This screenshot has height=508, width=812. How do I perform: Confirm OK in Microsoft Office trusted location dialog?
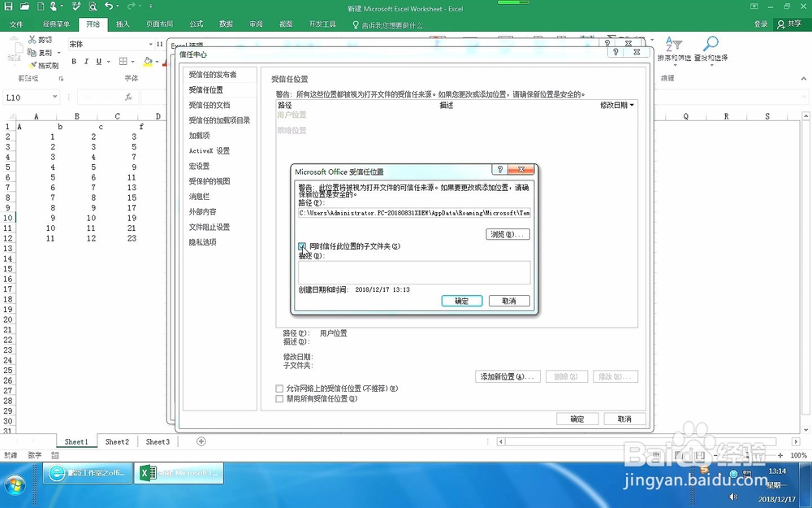tap(462, 301)
